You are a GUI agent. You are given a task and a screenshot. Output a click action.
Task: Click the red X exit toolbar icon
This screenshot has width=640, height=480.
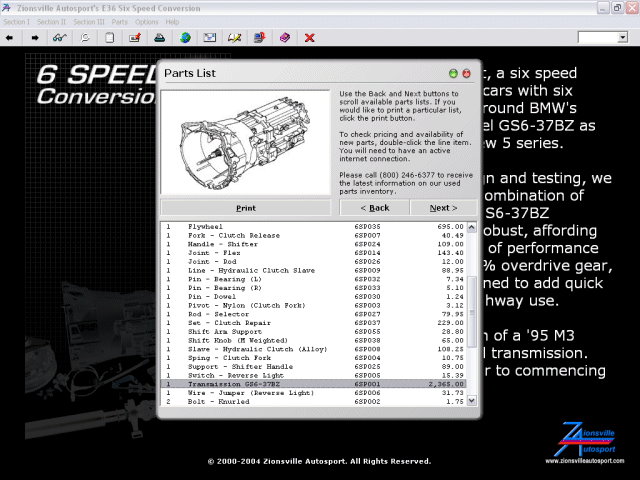tap(310, 38)
